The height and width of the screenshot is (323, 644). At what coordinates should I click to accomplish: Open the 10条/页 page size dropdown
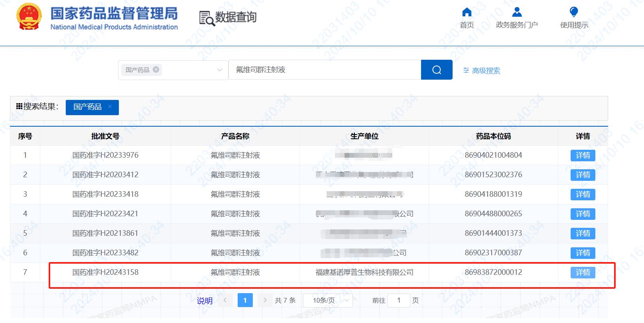327,300
